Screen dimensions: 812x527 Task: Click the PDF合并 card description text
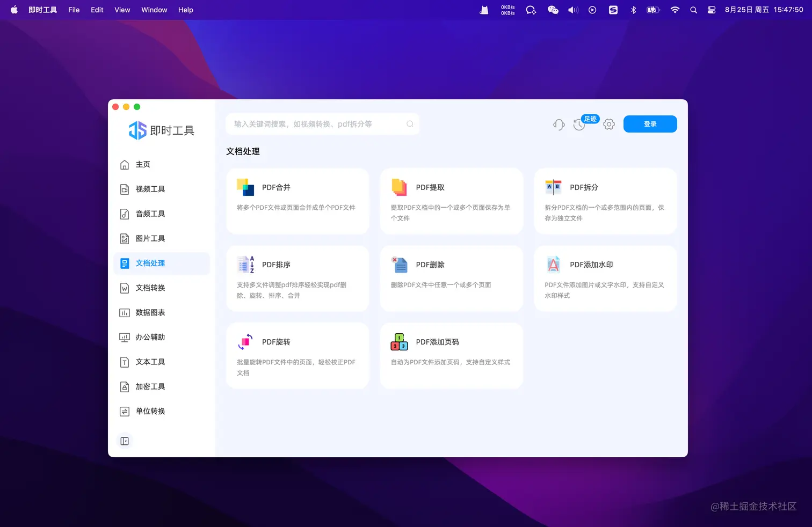(x=296, y=208)
